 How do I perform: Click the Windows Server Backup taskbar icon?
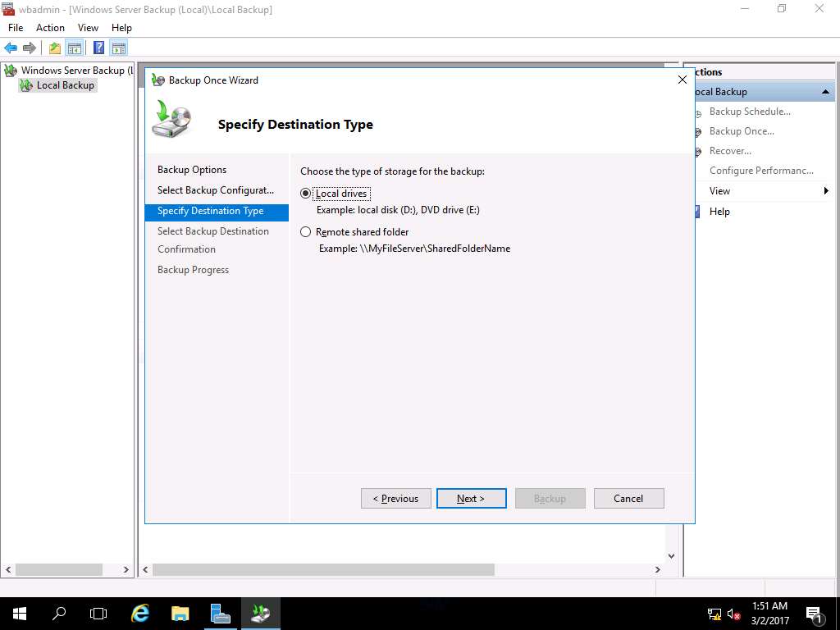(260, 614)
